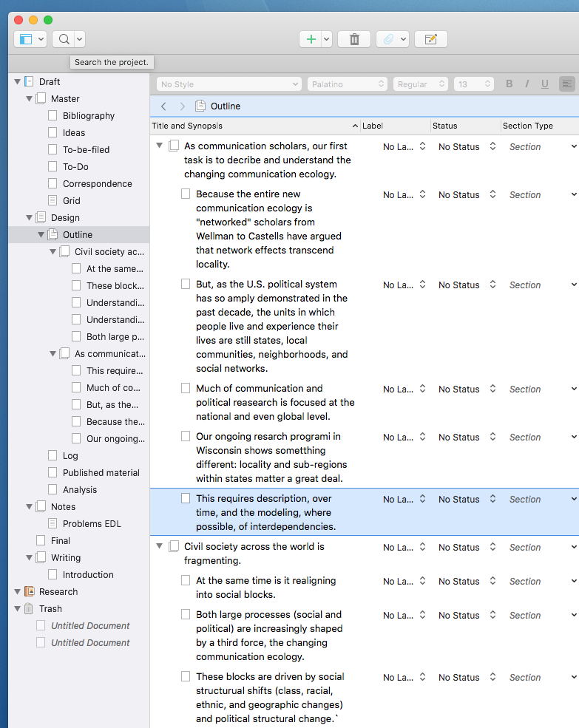Click the Compose mode edit icon
The height and width of the screenshot is (728, 579).
coord(430,39)
